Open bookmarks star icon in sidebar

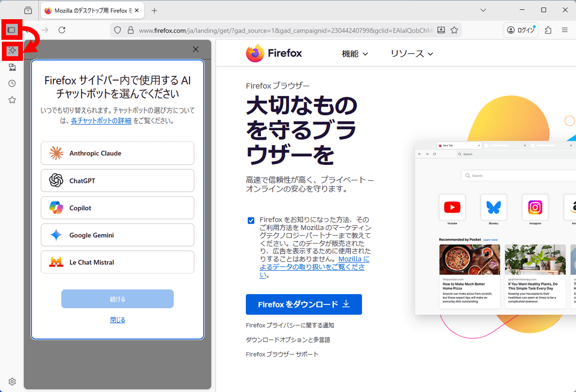tap(12, 100)
